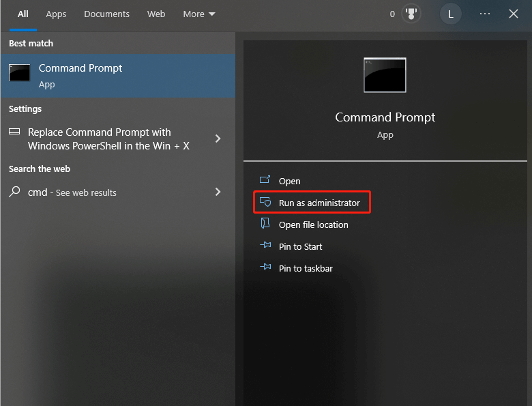The height and width of the screenshot is (406, 532).
Task: Click Command Prompt title in preview pane
Action: tap(385, 117)
